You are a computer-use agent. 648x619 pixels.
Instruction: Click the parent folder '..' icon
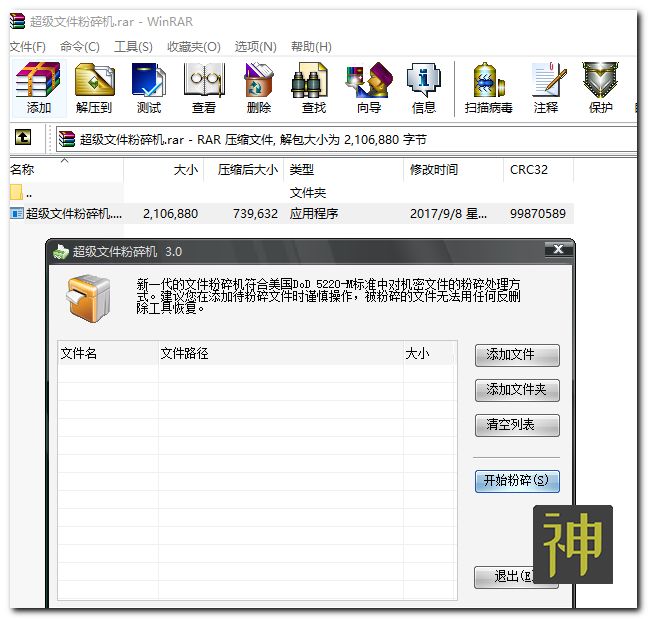tap(16, 192)
